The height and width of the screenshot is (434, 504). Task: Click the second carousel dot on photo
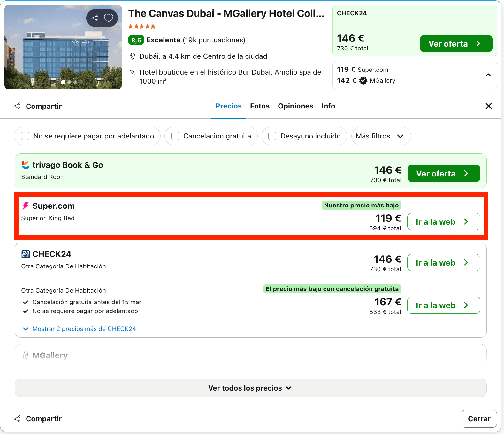click(69, 82)
